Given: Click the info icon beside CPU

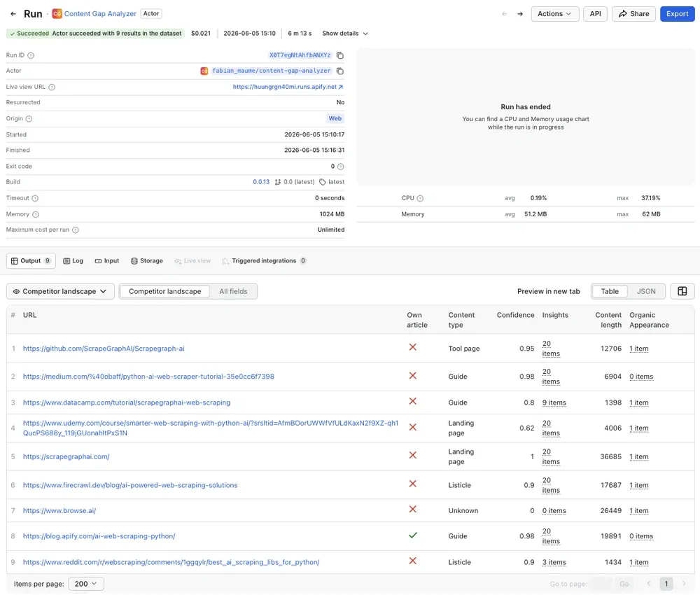Looking at the screenshot, I should [420, 198].
